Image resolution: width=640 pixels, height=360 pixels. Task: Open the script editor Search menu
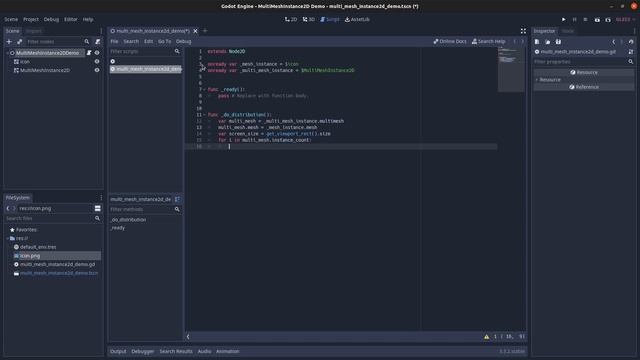point(131,41)
